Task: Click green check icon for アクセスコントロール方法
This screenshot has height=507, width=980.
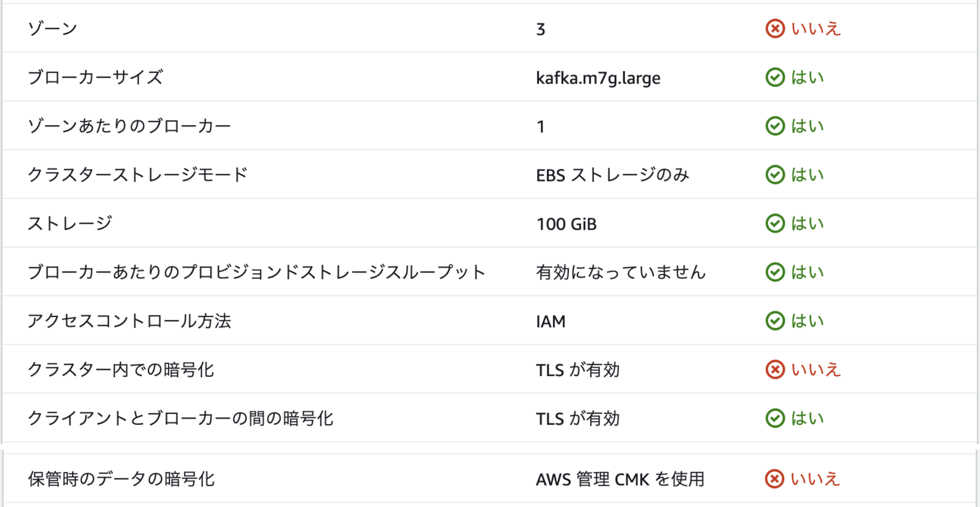Action: click(x=775, y=321)
